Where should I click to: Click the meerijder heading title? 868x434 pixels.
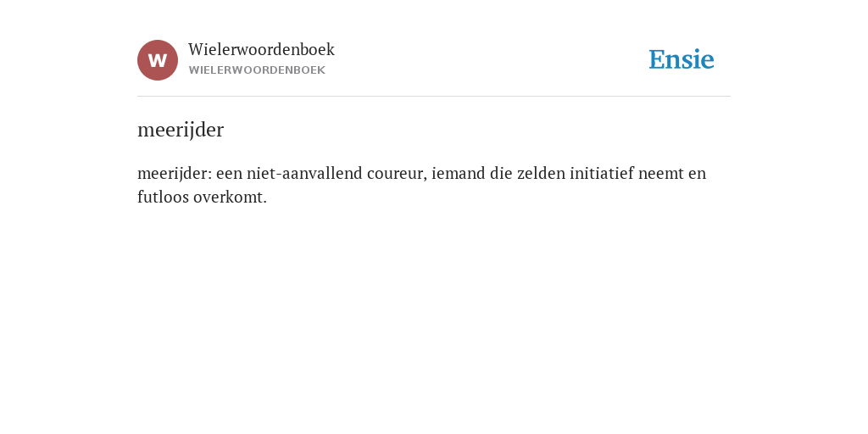point(181,130)
